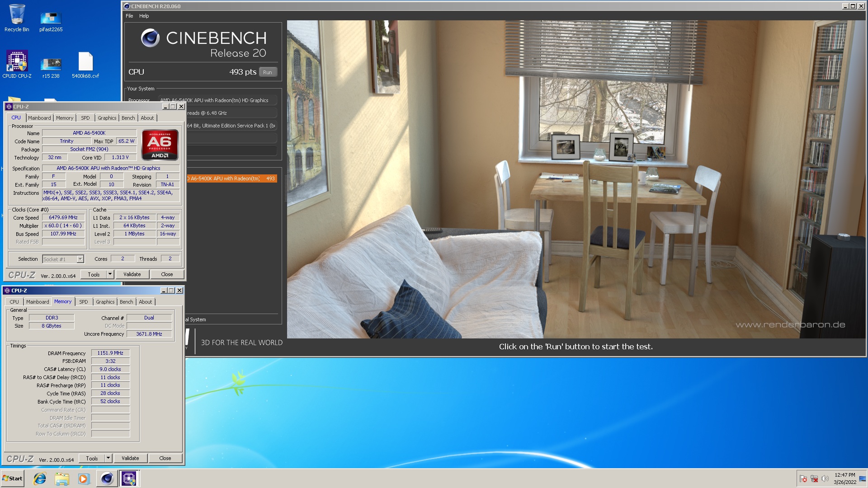868x488 pixels.
Task: Launch Internet Explorer from the taskbar
Action: (x=40, y=479)
